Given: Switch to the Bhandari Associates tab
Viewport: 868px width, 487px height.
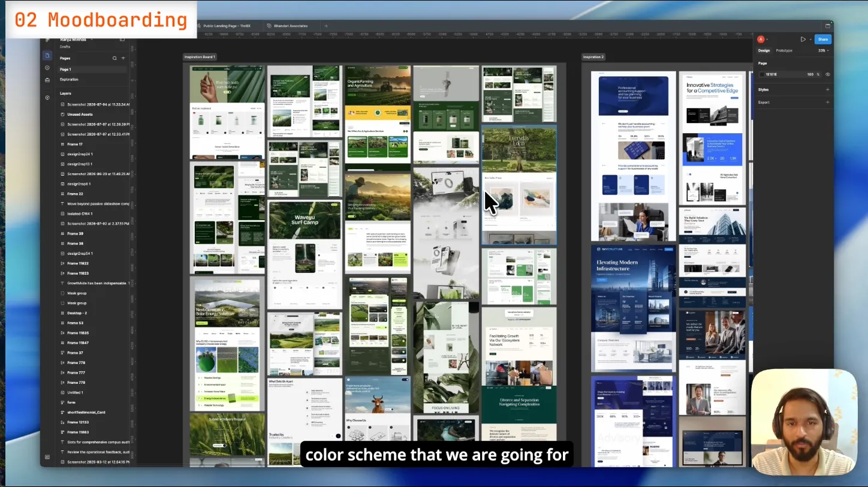Looking at the screenshot, I should [291, 26].
